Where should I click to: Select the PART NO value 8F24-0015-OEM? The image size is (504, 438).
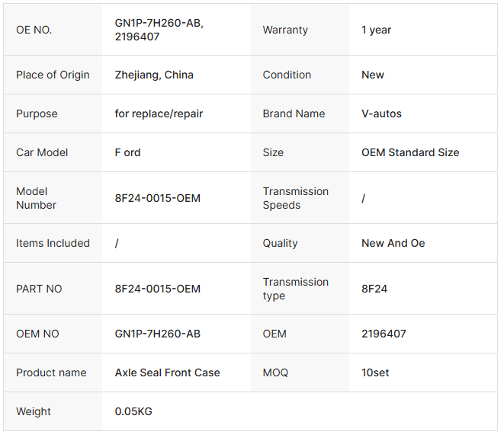click(x=158, y=289)
